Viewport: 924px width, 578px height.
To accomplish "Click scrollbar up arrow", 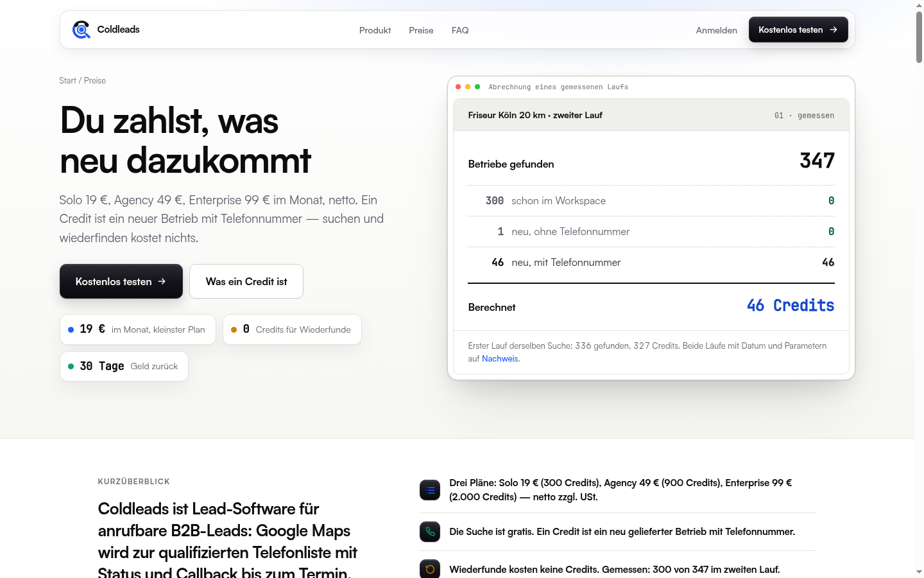I will pos(919,4).
